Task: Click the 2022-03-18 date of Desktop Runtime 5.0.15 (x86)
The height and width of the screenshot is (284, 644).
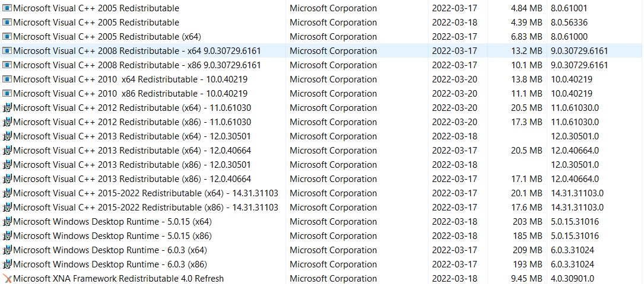Action: 455,236
